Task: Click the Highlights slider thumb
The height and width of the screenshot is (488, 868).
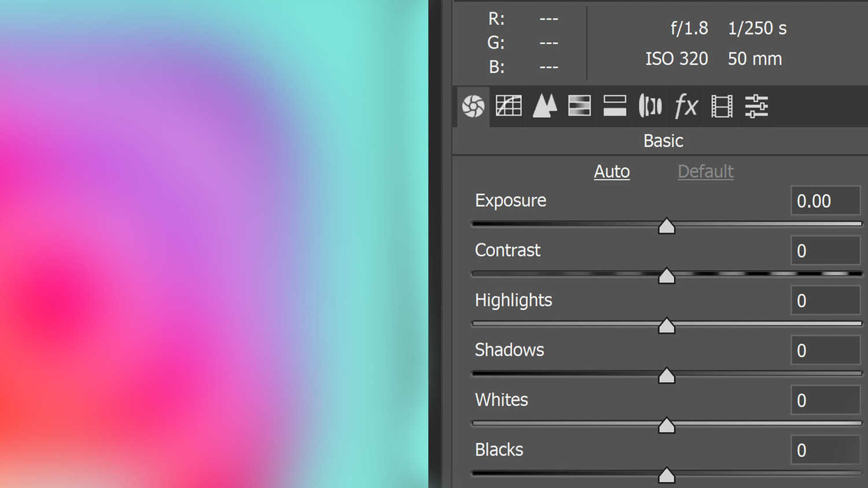Action: (x=667, y=326)
